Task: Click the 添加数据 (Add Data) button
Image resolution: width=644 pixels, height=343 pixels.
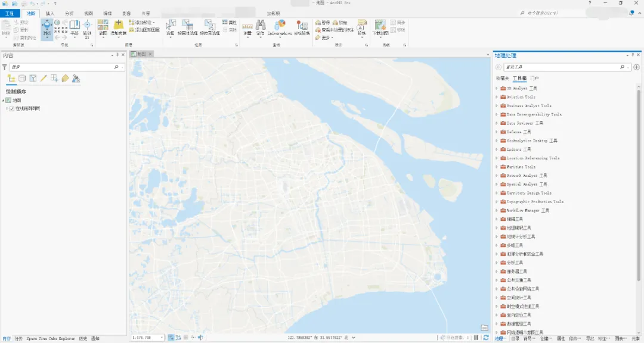Action: click(x=119, y=28)
